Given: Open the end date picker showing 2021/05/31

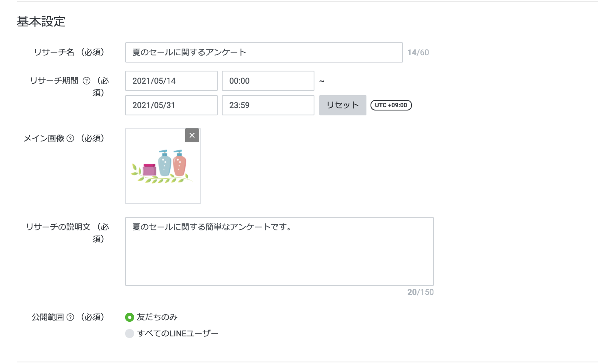Looking at the screenshot, I should click(171, 105).
